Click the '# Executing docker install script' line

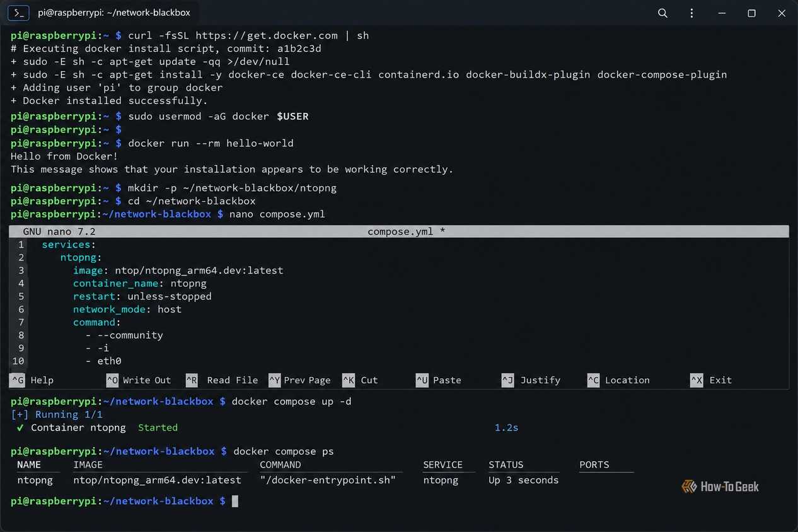[x=166, y=49]
